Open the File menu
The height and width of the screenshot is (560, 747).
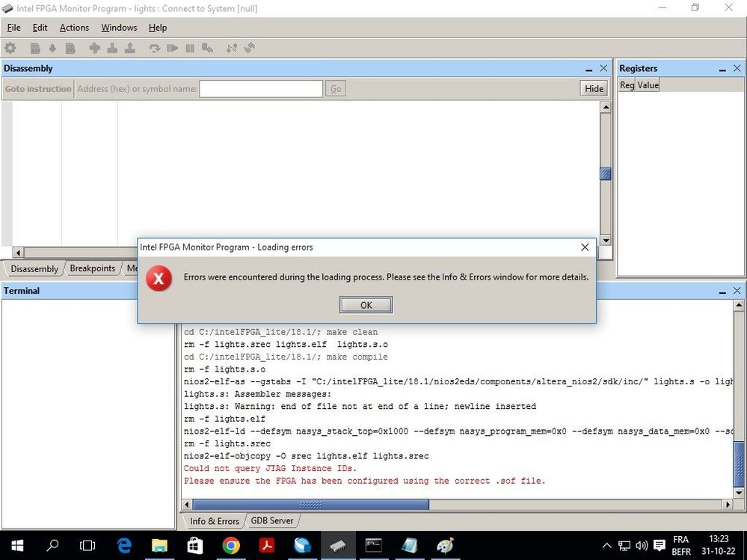tap(13, 28)
